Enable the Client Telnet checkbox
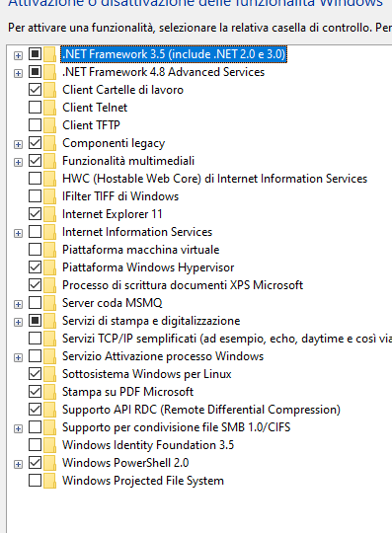Screen dimensions: 392x533 (x=35, y=108)
